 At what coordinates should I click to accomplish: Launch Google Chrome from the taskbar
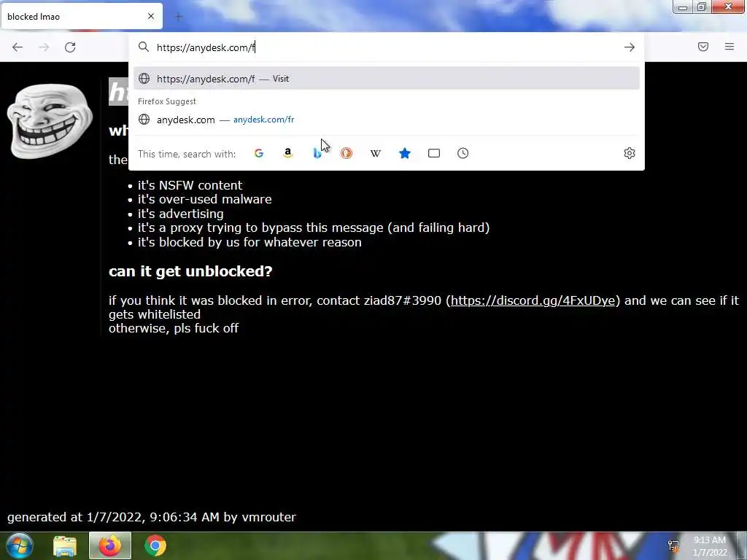pyautogui.click(x=155, y=545)
